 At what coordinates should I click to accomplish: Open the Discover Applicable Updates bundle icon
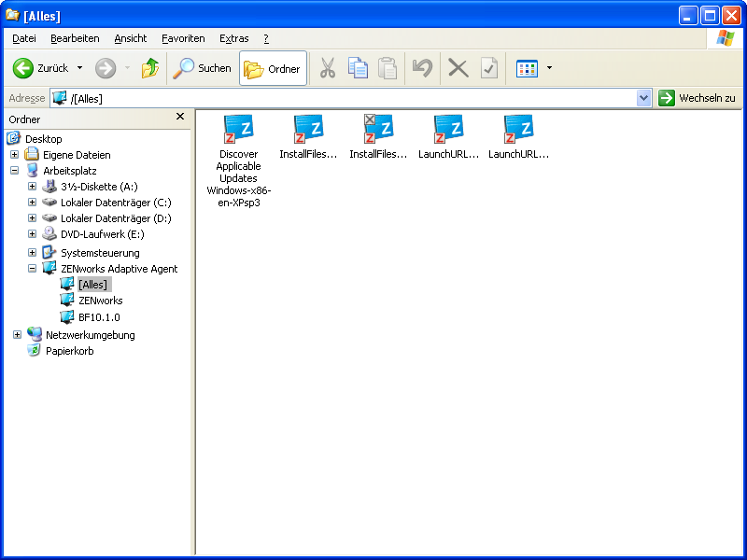coord(239,128)
